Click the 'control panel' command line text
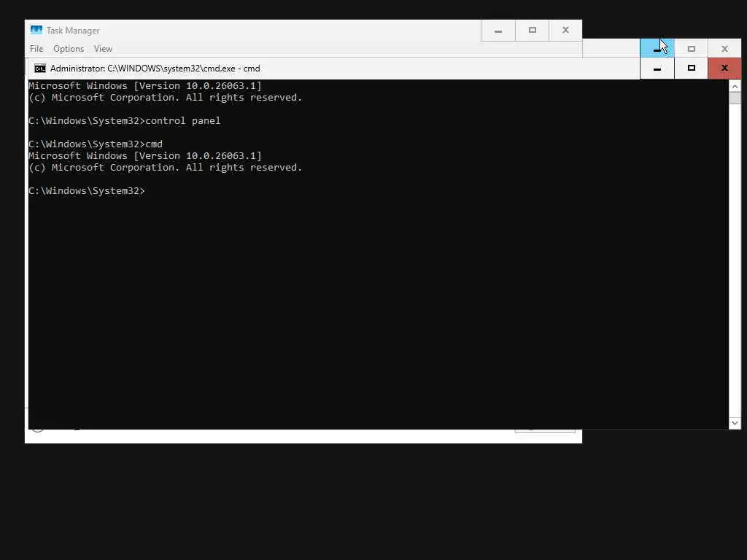This screenshot has height=560, width=747. (183, 121)
